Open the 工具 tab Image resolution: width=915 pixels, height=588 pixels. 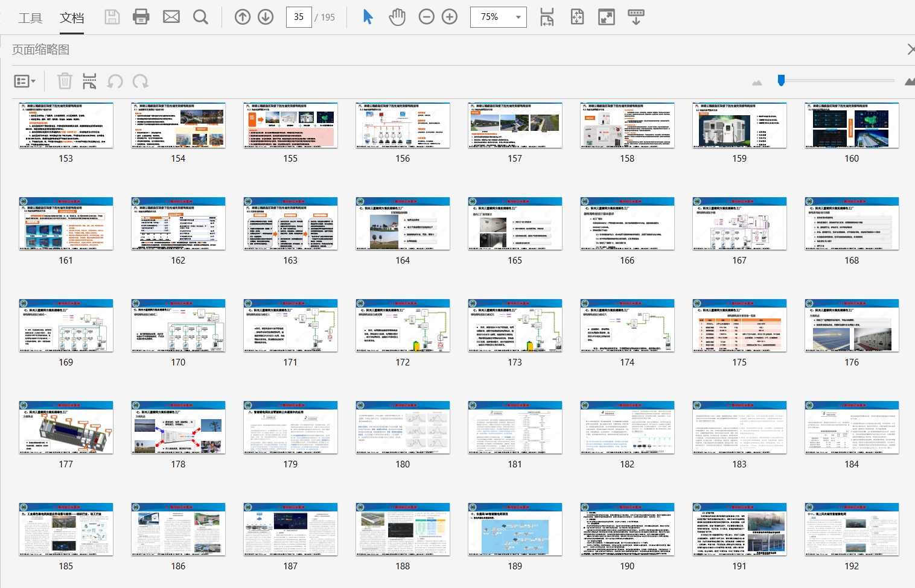click(30, 18)
